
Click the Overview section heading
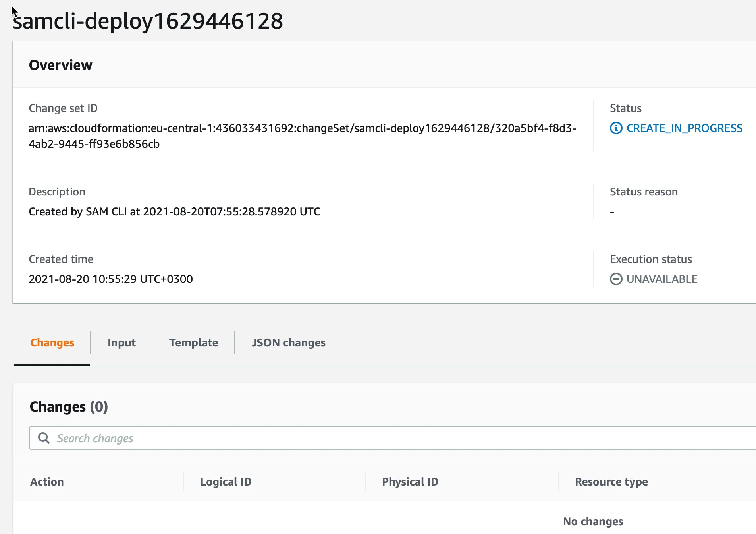tap(60, 65)
